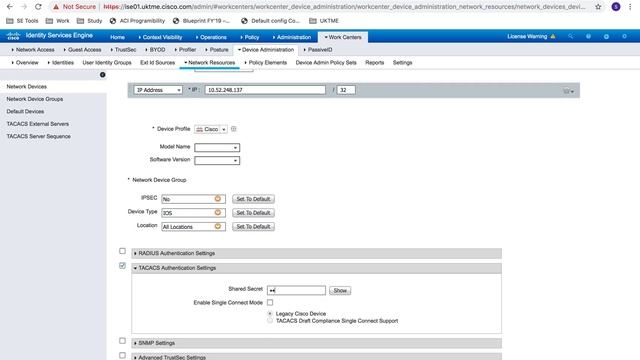Open the Location group selector icon
This screenshot has width=640, height=360.
pos(218,227)
